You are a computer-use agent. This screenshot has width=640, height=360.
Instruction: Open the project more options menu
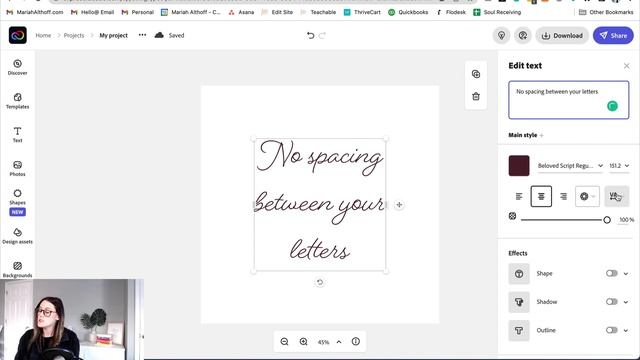[x=142, y=35]
